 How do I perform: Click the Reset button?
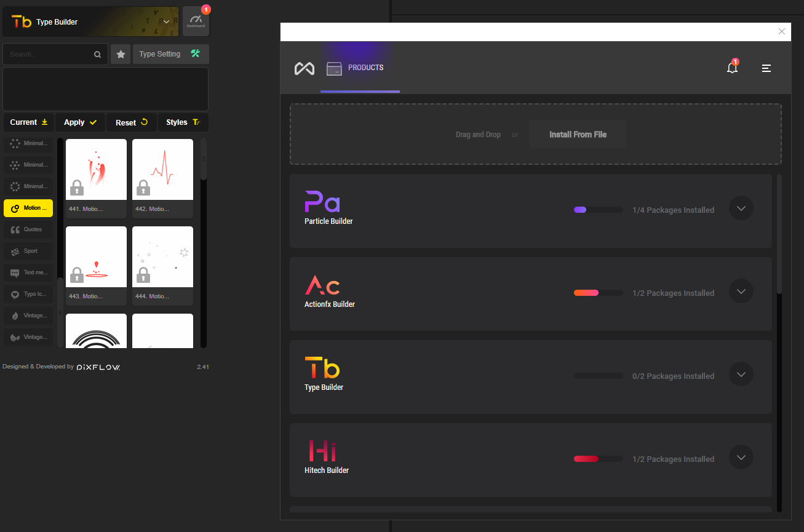click(132, 122)
